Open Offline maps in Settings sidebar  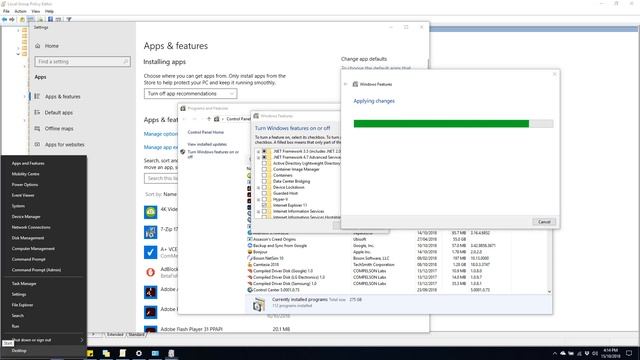tap(59, 128)
